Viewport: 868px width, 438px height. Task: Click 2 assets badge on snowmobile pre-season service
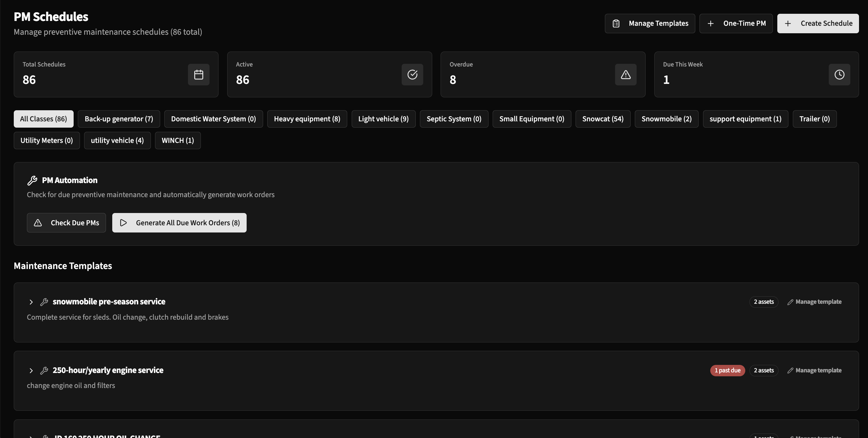pos(764,302)
